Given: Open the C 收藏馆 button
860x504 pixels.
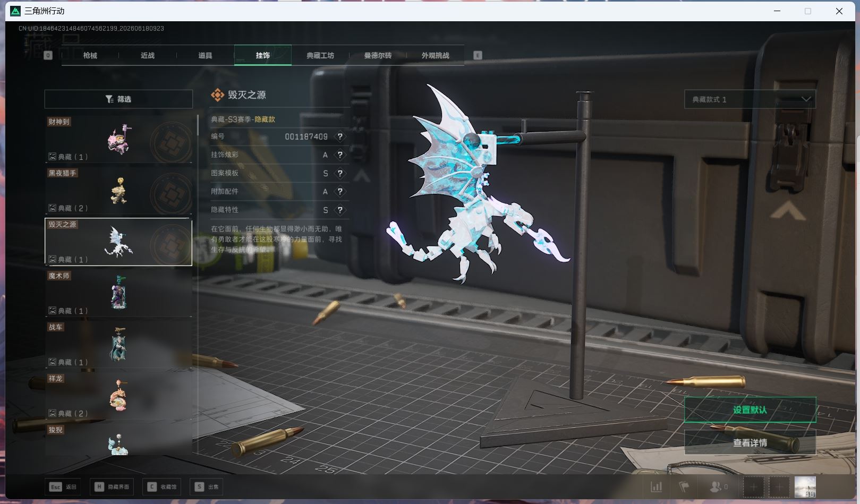Looking at the screenshot, I should [x=163, y=486].
